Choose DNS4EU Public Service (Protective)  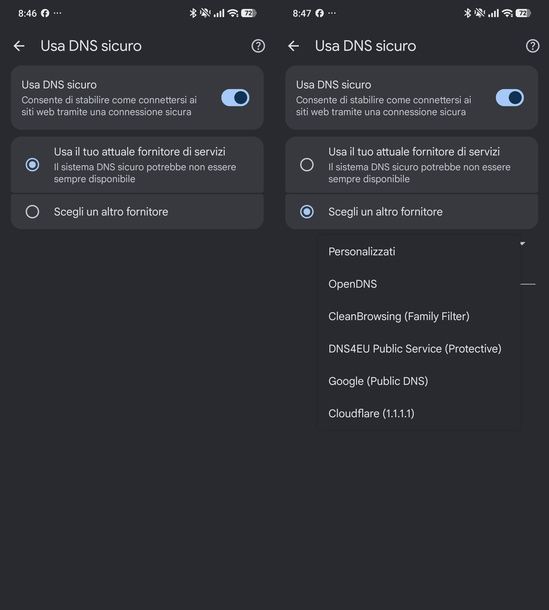pyautogui.click(x=419, y=349)
